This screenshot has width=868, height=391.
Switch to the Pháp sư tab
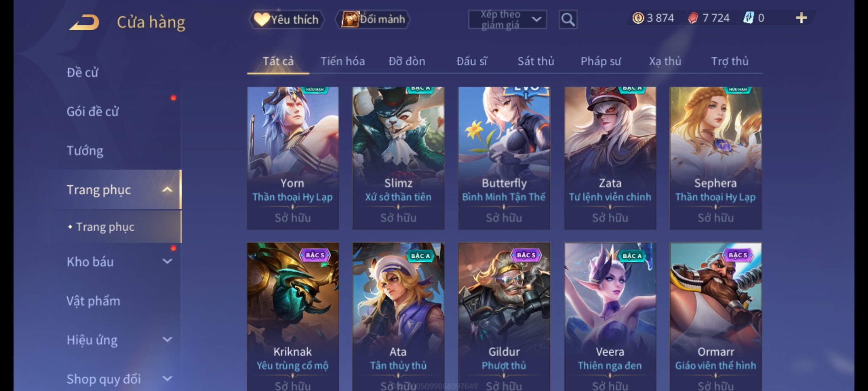[x=601, y=62]
